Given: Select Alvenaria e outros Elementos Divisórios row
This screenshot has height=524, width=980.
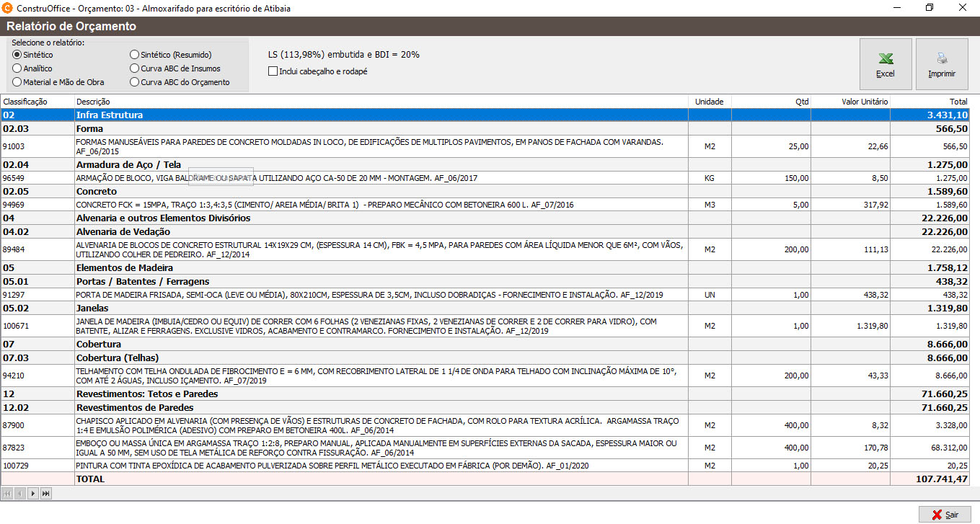Looking at the screenshot, I should tap(485, 218).
